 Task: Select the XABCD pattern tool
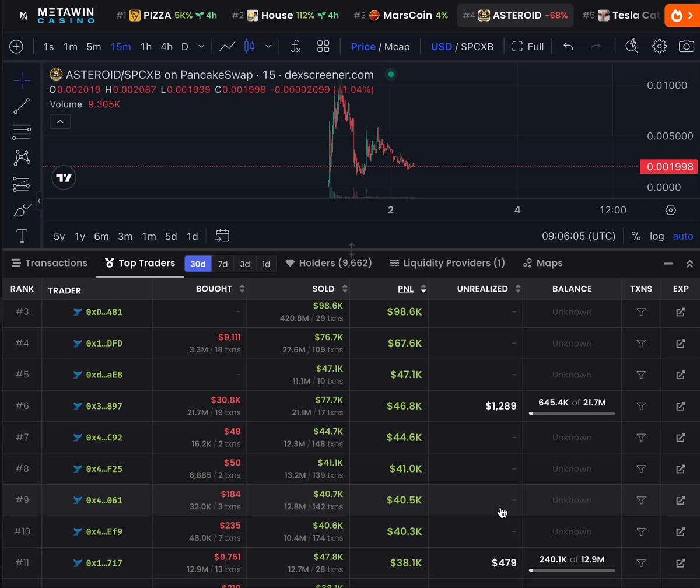tap(22, 157)
